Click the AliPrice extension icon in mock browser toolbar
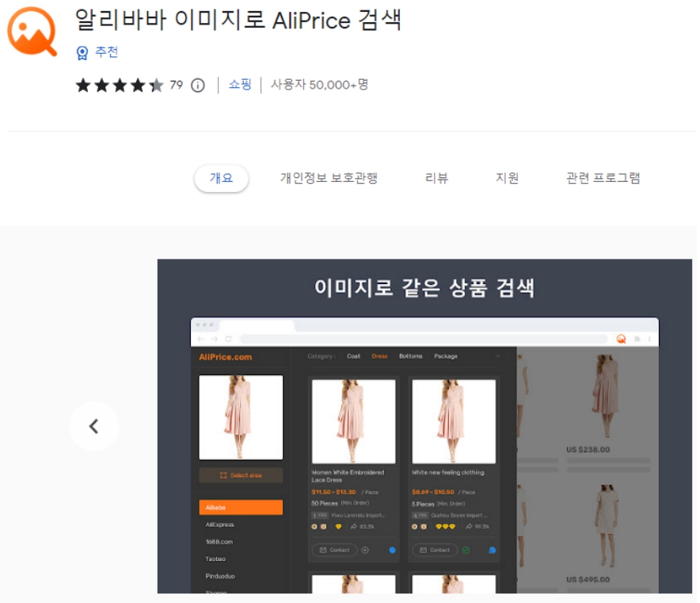 (x=621, y=339)
